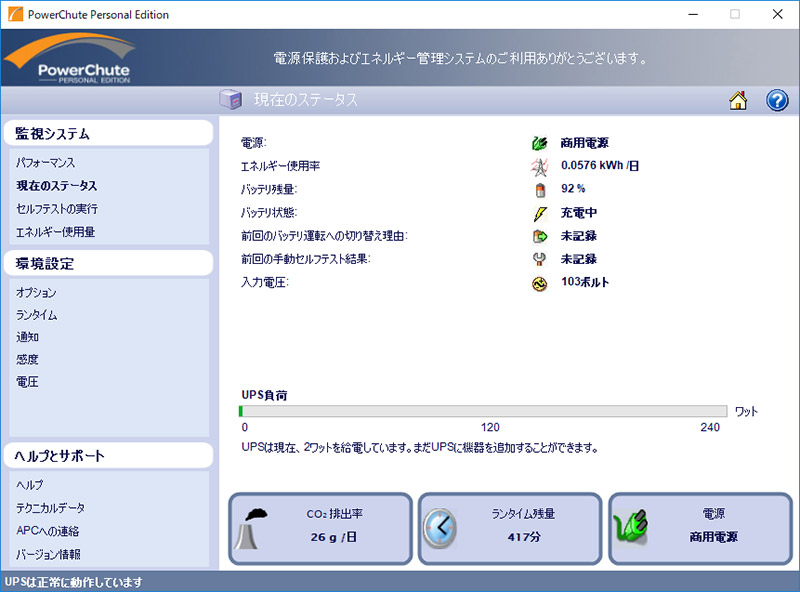Click the input voltage icon beside 103ボルト
This screenshot has height=592, width=800.
540,283
